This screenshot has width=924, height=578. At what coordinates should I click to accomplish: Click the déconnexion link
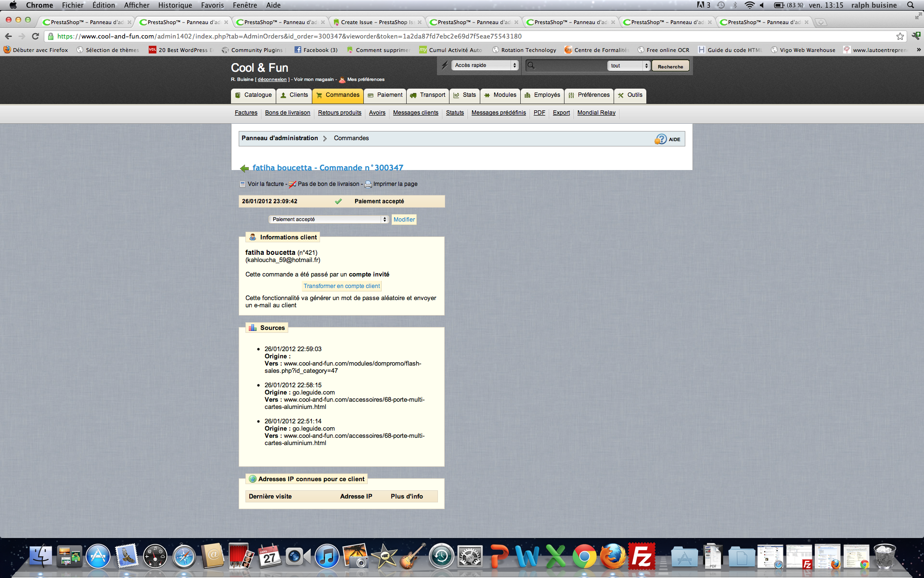(272, 79)
